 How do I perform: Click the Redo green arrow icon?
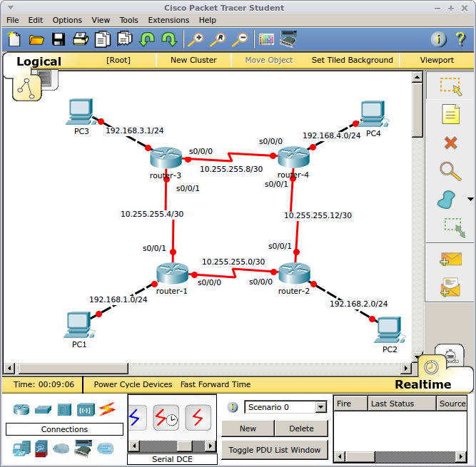169,39
